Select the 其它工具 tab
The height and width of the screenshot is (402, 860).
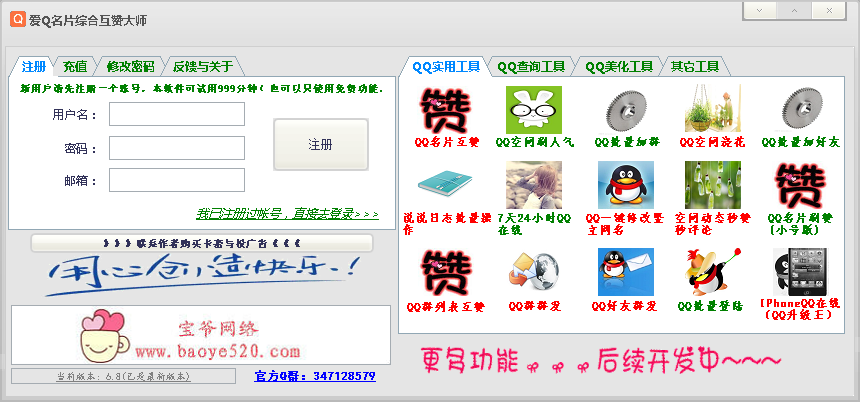(x=695, y=67)
